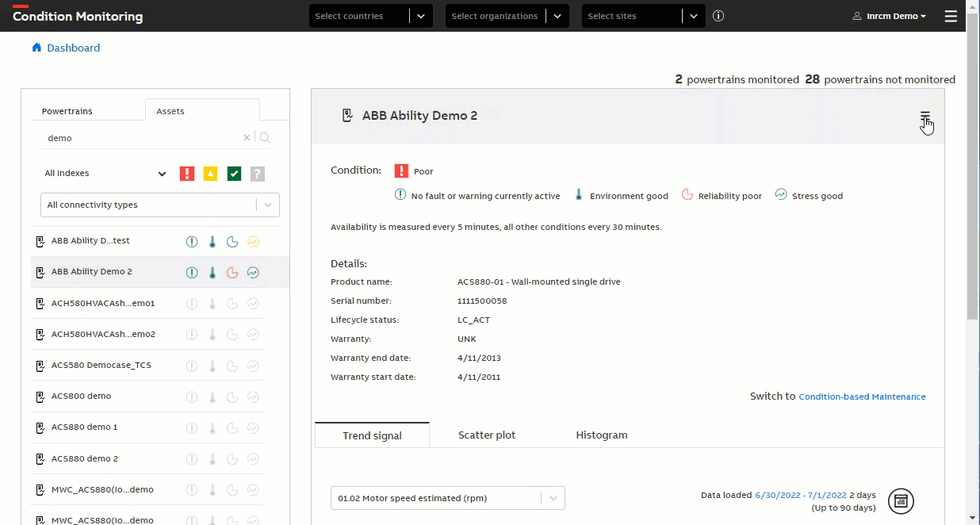This screenshot has height=525, width=980.
Task: Click user icon beside lnrcm Demo
Action: click(x=857, y=16)
